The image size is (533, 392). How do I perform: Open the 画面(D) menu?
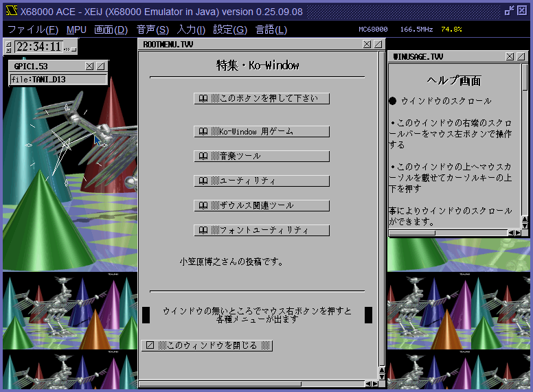point(111,30)
